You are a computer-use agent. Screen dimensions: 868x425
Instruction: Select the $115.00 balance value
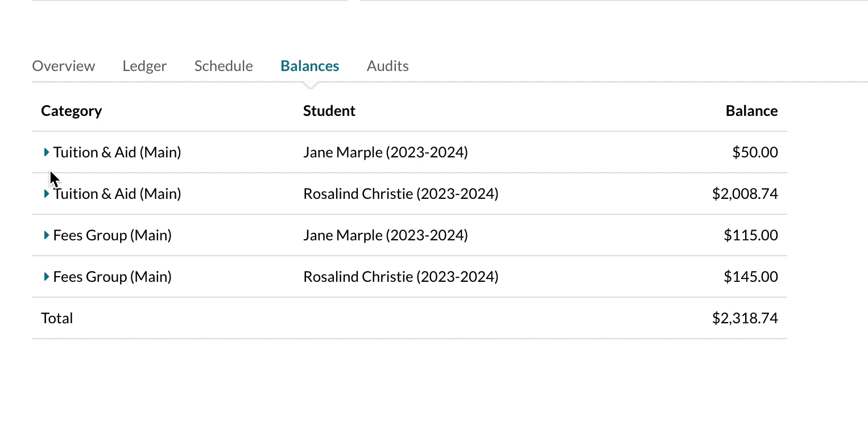750,235
